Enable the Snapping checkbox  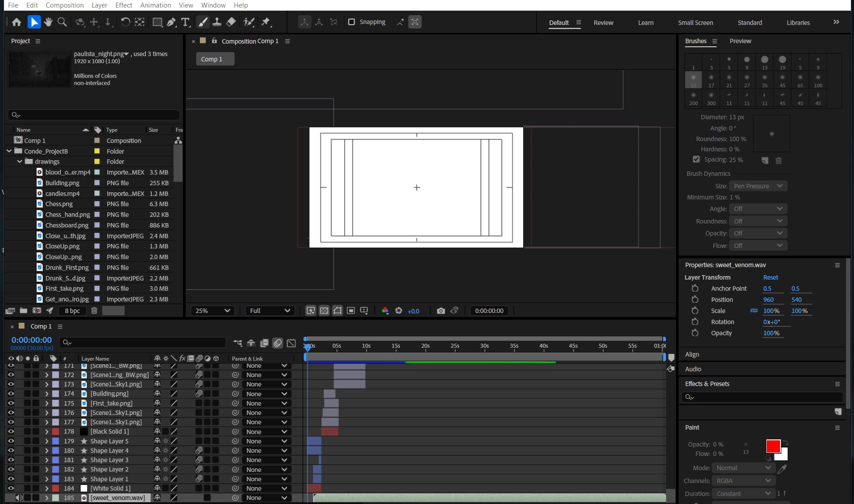pyautogui.click(x=351, y=22)
